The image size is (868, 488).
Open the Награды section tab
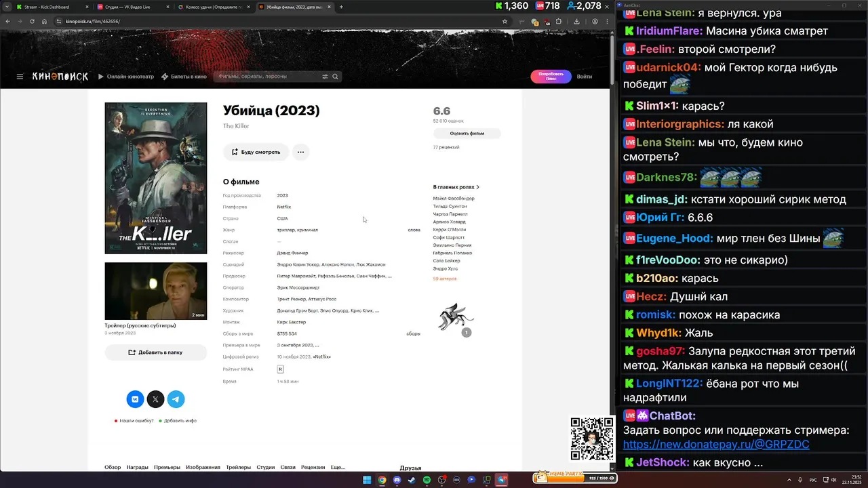[137, 468]
